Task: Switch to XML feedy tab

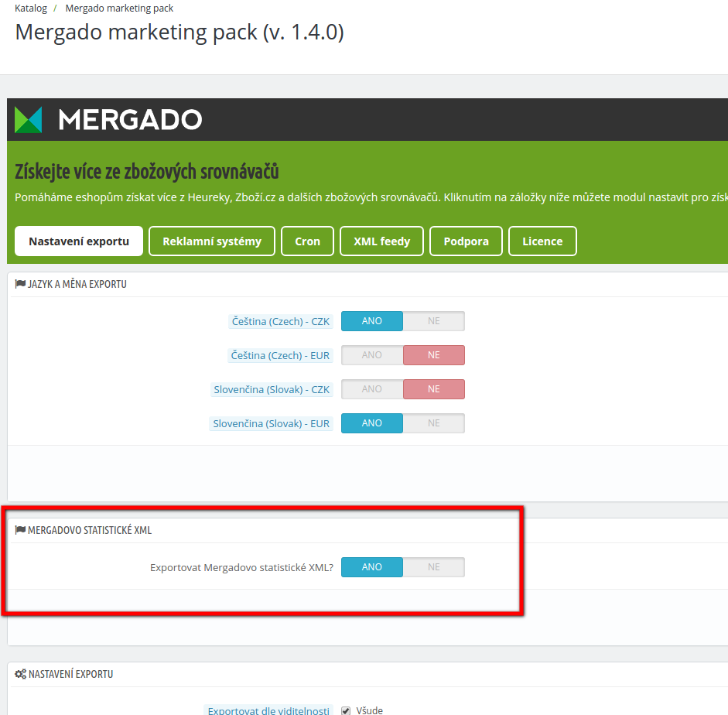Action: pos(381,241)
